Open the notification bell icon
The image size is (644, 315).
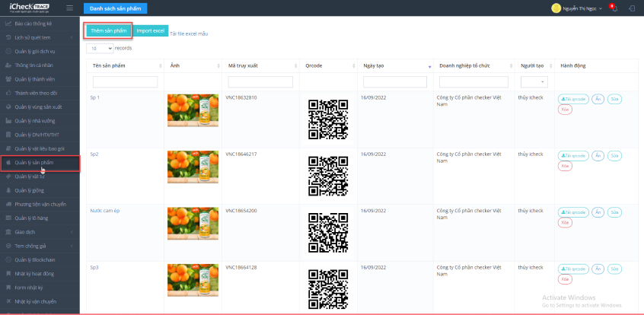[x=614, y=8]
